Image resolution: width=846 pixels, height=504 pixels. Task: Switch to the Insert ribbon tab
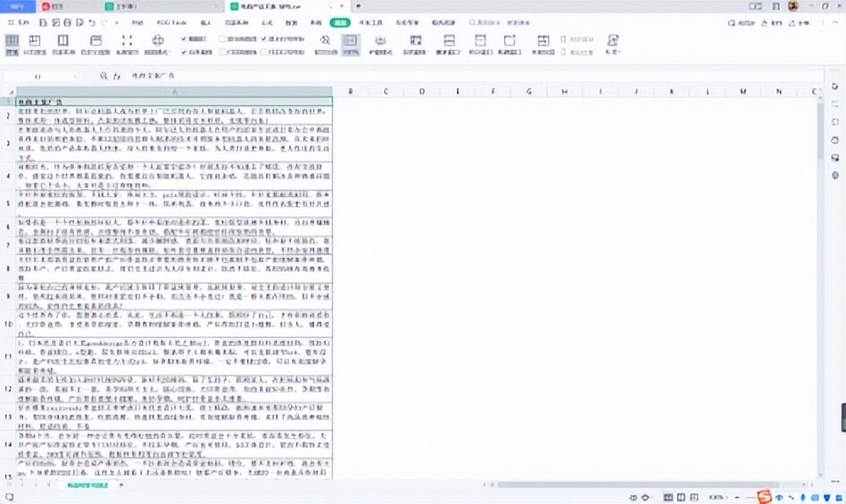206,23
